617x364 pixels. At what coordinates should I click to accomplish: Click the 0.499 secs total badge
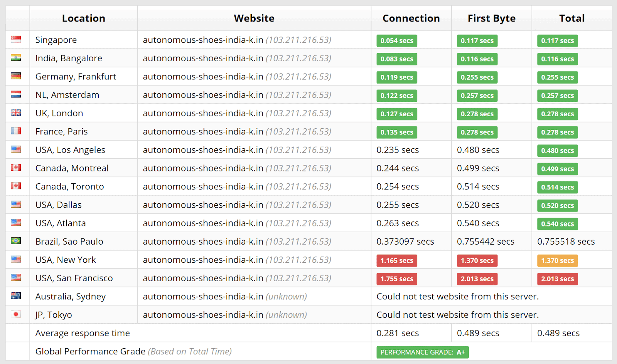click(x=558, y=169)
